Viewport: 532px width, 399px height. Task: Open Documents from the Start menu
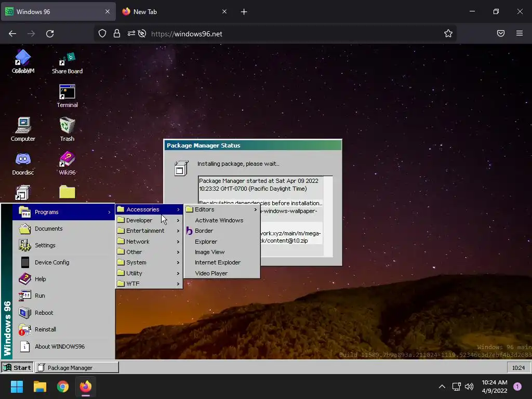(x=64, y=229)
